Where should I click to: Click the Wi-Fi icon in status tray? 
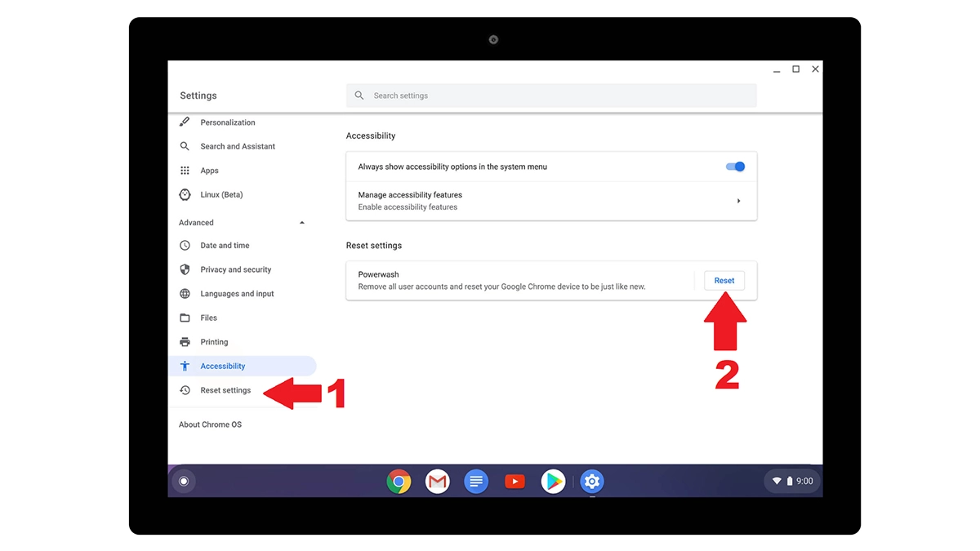[777, 482]
